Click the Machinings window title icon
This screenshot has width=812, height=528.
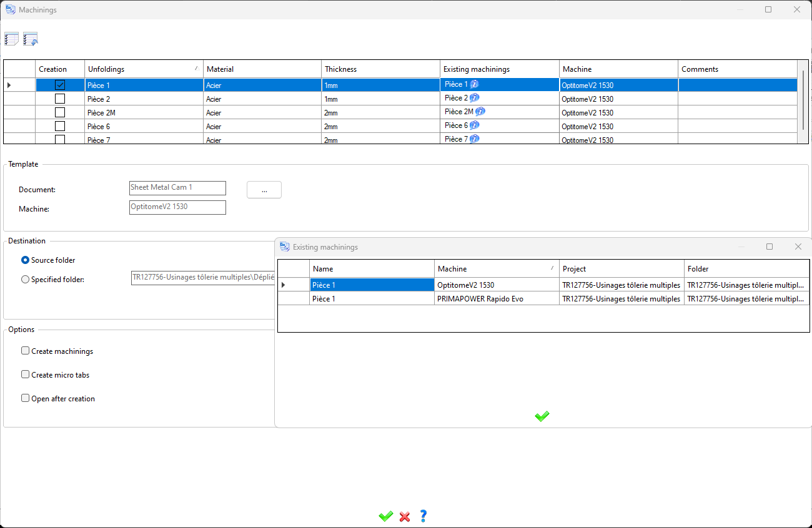coord(11,9)
